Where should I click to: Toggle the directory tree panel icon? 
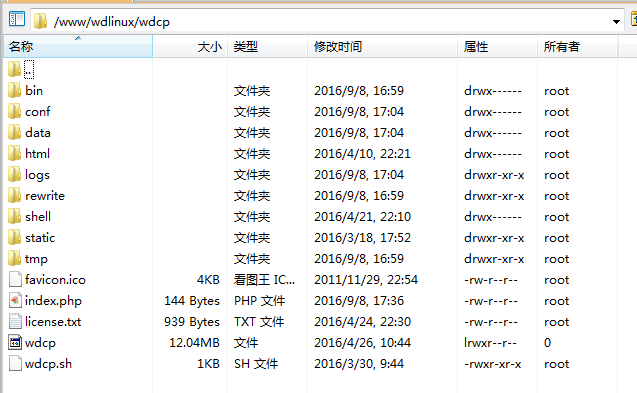[x=17, y=20]
